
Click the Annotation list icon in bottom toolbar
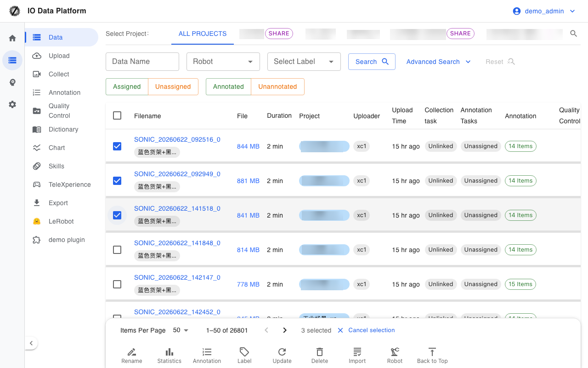[x=207, y=352]
